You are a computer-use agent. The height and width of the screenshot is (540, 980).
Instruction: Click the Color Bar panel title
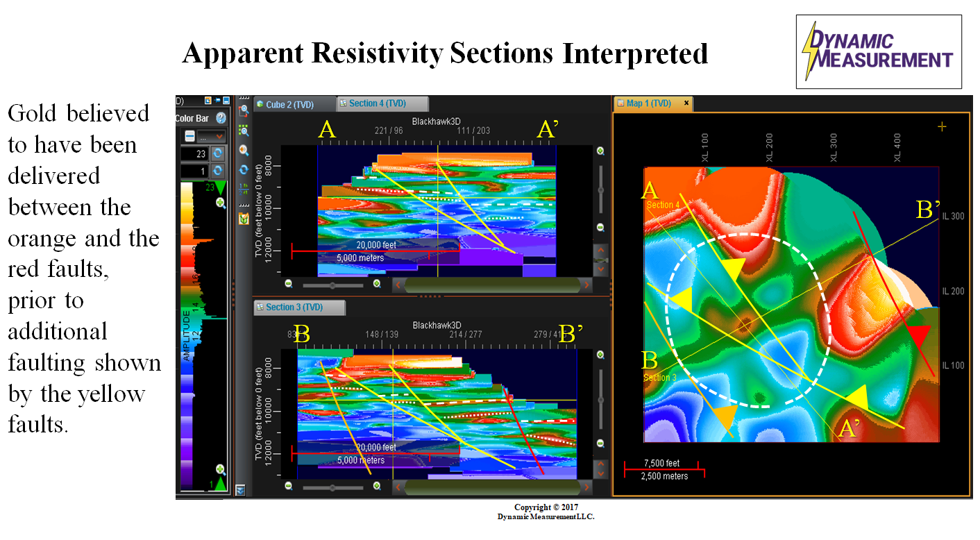coord(192,119)
